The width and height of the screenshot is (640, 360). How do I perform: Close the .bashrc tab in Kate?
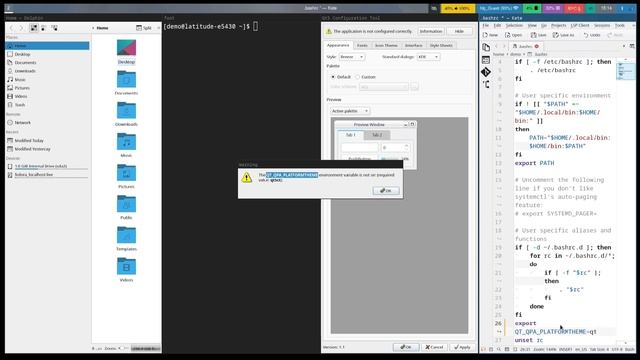(x=537, y=46)
